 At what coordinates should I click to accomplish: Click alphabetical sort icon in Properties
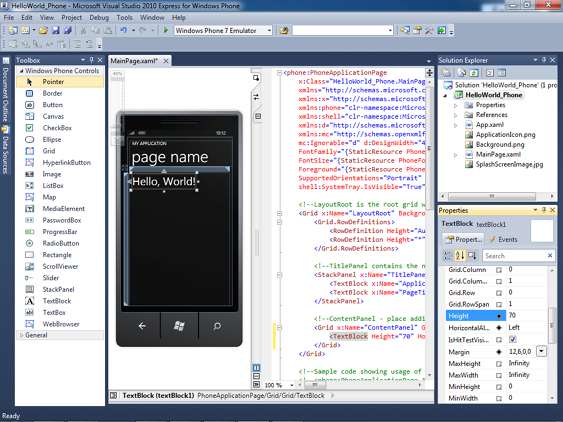tap(460, 255)
